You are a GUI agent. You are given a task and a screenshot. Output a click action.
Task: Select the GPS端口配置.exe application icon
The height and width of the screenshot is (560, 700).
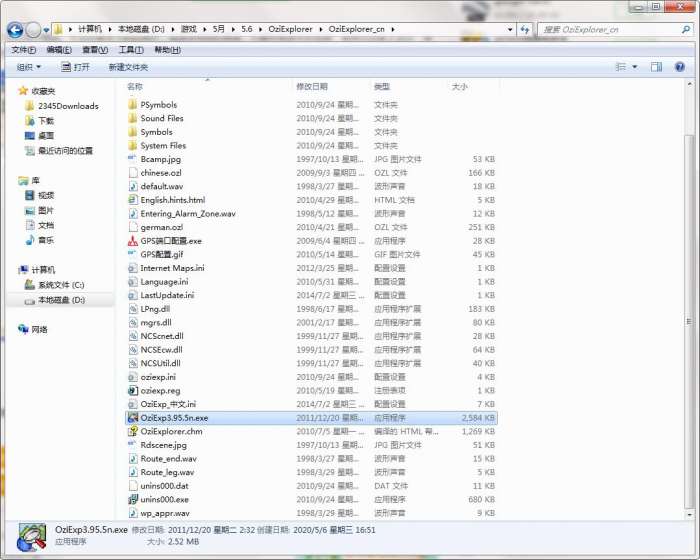click(133, 241)
